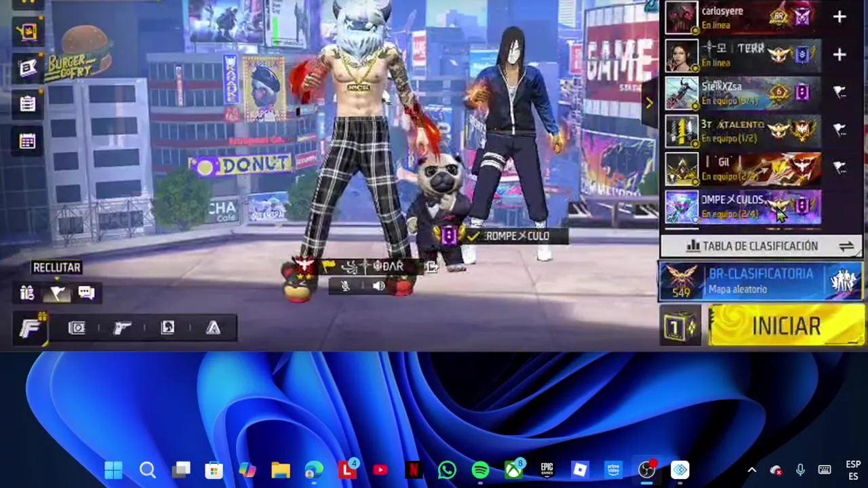This screenshot has width=868, height=488.
Task: Open carlosyere's avatar in the friend list
Action: tap(681, 18)
